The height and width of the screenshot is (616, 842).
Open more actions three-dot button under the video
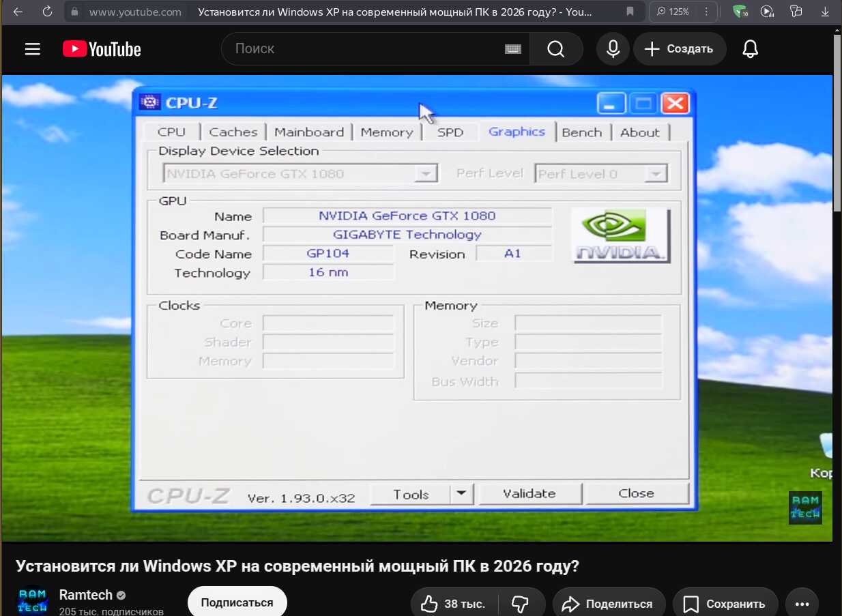tap(802, 604)
